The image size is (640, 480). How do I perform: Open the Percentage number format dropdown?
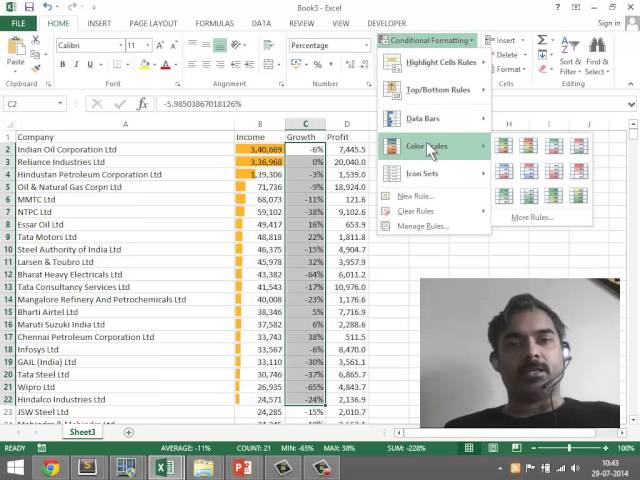pos(366,45)
